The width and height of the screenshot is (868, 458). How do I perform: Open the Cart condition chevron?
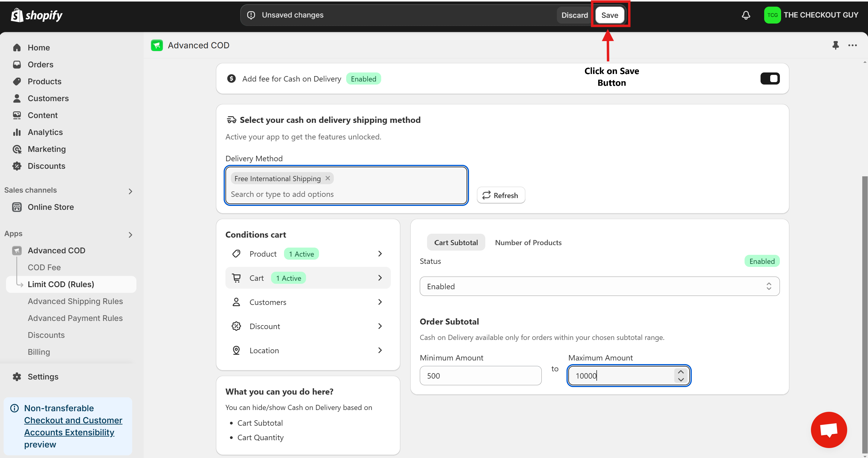[380, 278]
